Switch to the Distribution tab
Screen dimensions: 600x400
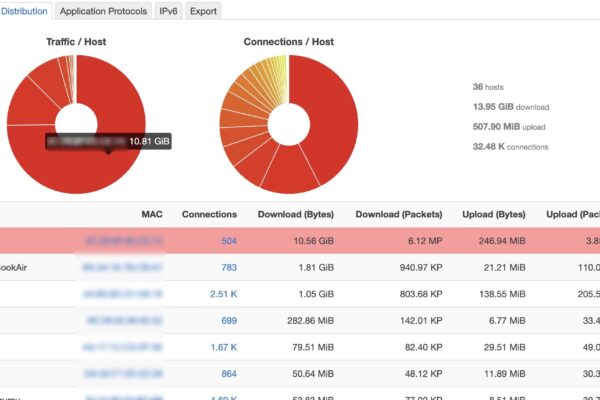point(24,11)
